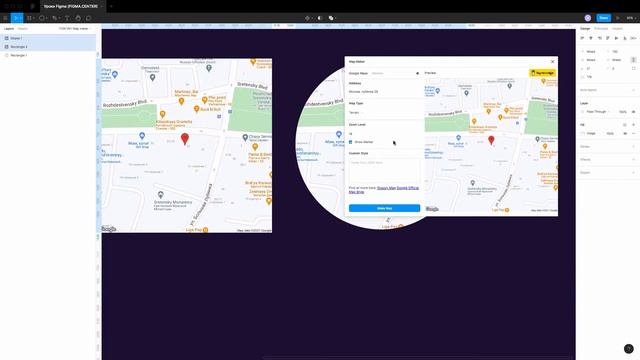
Task: Align bottom icon in Design panel
Action: (x=625, y=38)
